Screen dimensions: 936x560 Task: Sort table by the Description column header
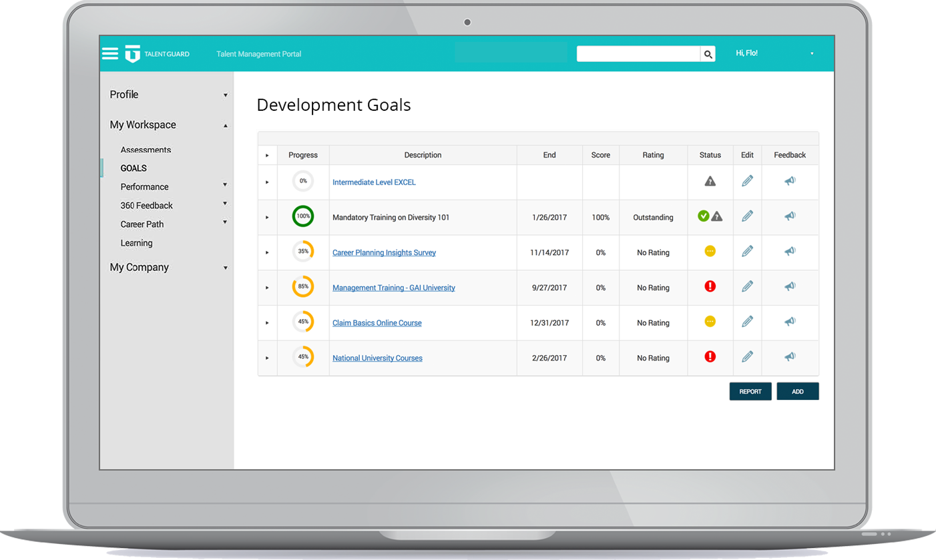coord(423,155)
